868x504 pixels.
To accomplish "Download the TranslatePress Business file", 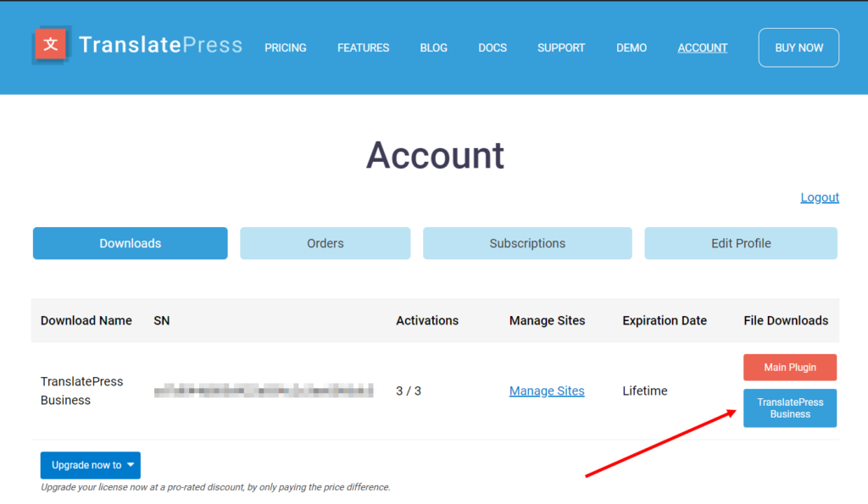I will [789, 407].
